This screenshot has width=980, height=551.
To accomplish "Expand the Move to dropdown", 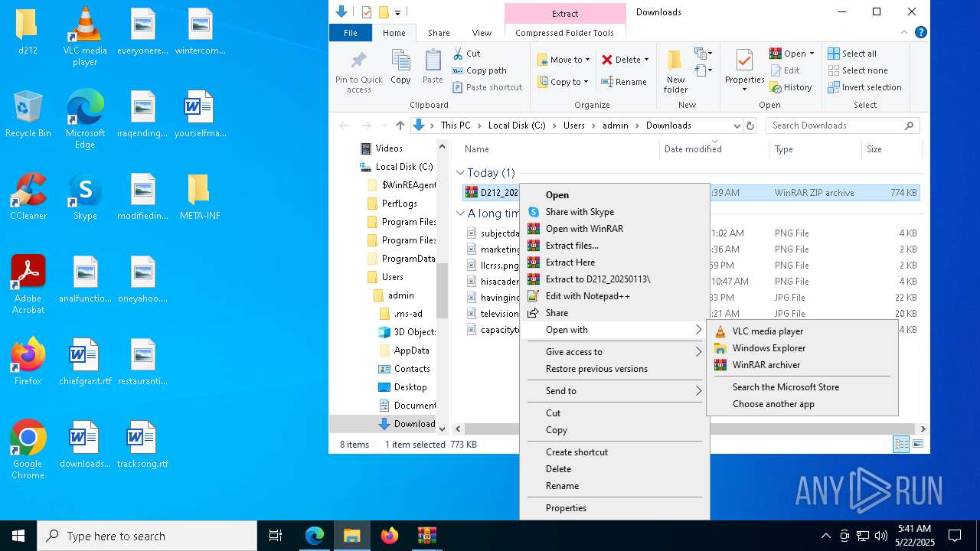I will click(x=587, y=60).
